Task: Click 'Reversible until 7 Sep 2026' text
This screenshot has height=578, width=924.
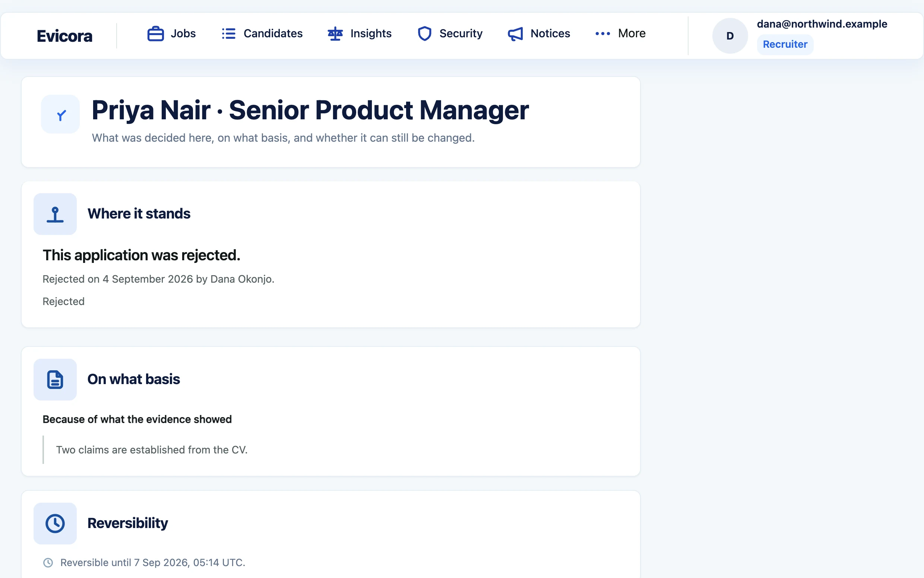Action: click(153, 563)
